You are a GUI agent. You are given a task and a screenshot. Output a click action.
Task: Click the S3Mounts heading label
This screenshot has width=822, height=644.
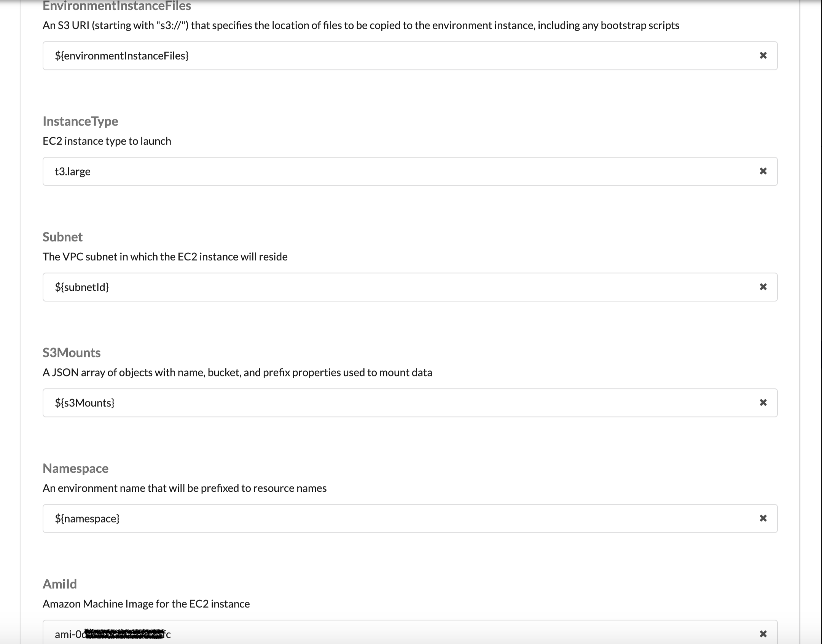point(72,352)
